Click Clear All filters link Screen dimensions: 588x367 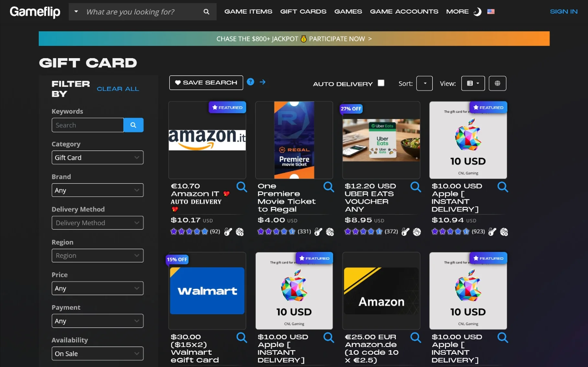pyautogui.click(x=118, y=89)
